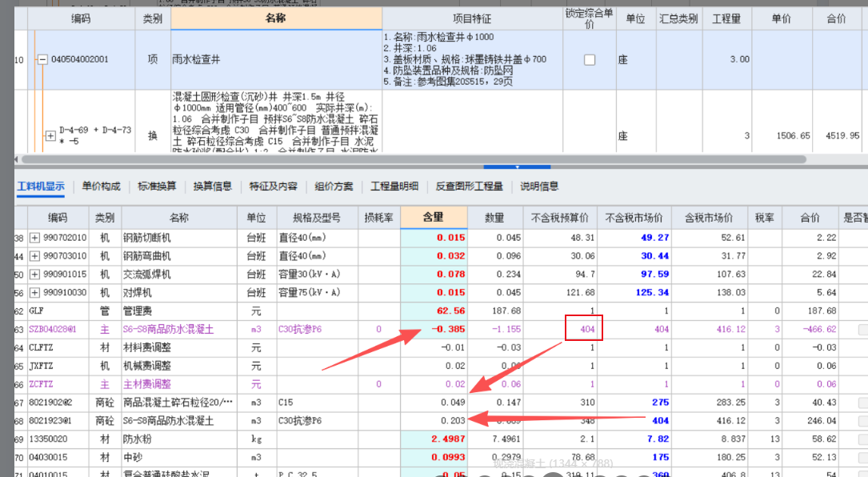Select market price 125.34 cell
The height and width of the screenshot is (477, 868).
click(634, 292)
